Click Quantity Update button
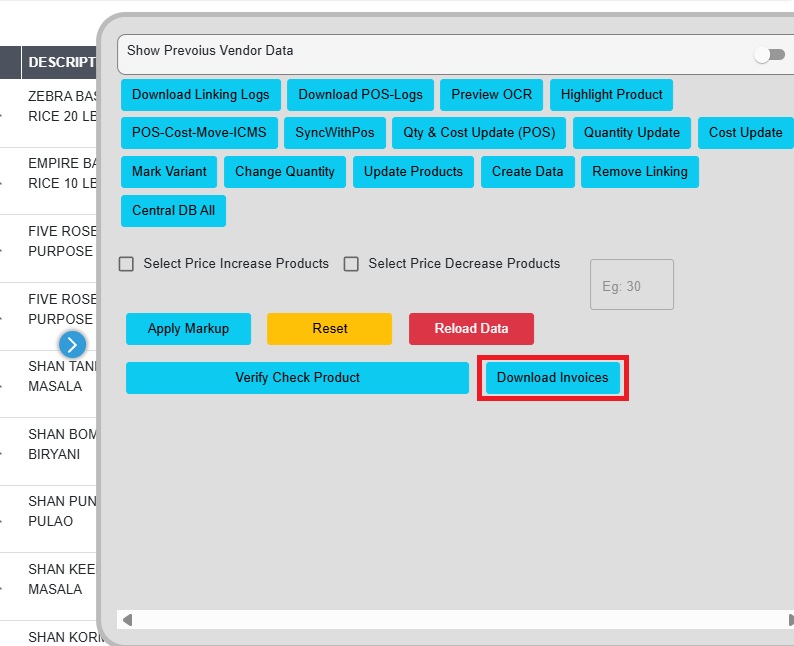Image resolution: width=794 pixels, height=646 pixels. click(631, 133)
